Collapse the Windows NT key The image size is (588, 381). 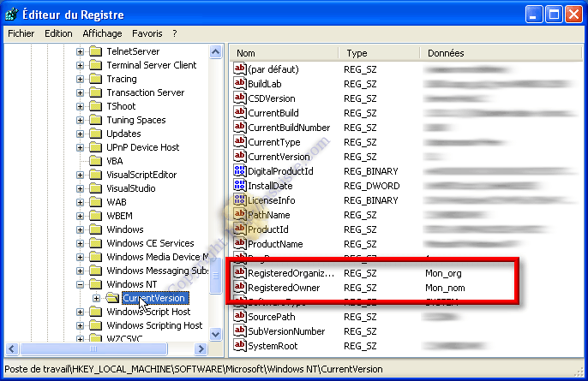[80, 284]
